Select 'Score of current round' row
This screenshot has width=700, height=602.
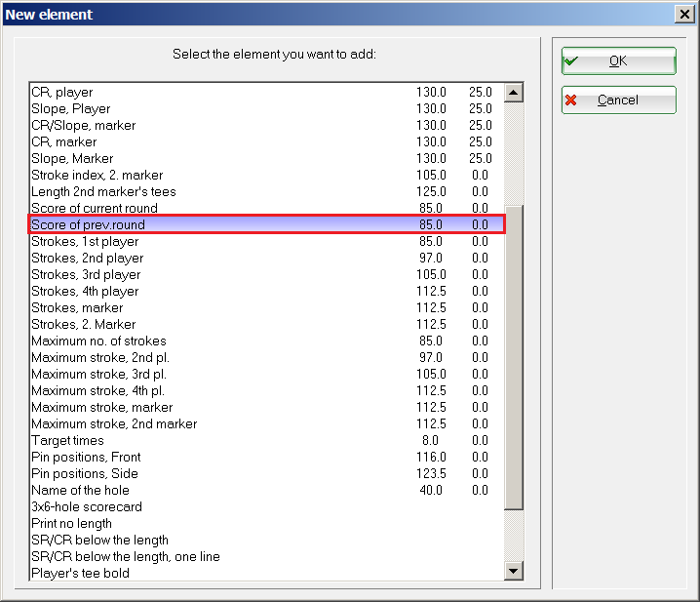(95, 209)
